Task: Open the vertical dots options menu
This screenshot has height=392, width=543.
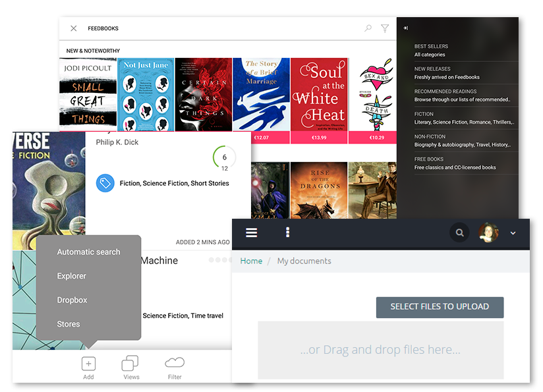Action: coord(287,233)
